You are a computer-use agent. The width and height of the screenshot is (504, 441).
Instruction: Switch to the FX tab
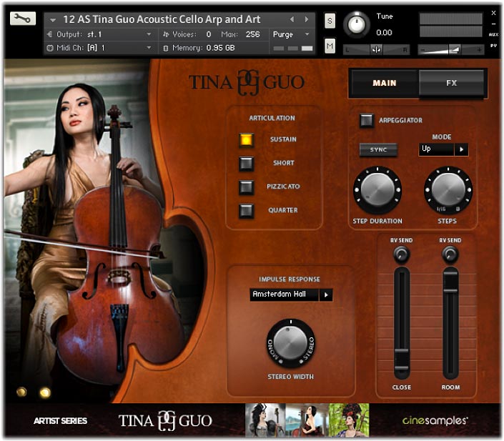click(451, 83)
